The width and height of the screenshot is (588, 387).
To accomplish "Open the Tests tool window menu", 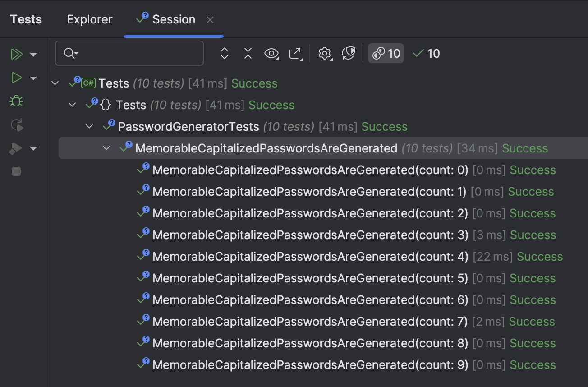I will pyautogui.click(x=25, y=19).
